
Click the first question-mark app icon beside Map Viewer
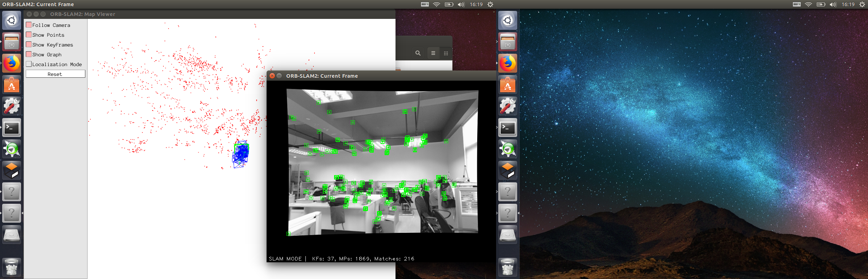(x=12, y=192)
